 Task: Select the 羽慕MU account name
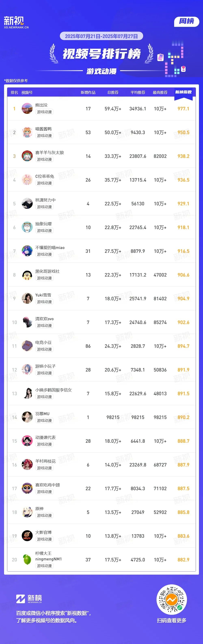click(42, 414)
